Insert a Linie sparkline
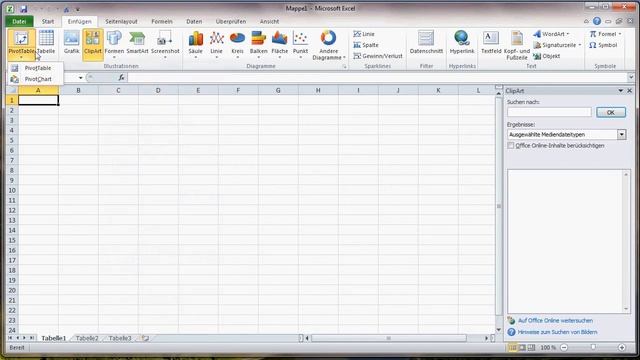The height and width of the screenshot is (360, 640). tap(364, 34)
